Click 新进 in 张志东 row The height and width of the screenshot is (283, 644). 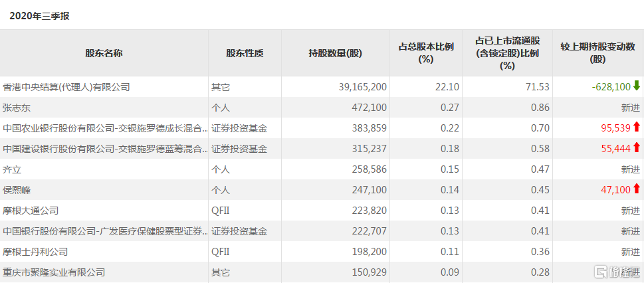coord(631,108)
